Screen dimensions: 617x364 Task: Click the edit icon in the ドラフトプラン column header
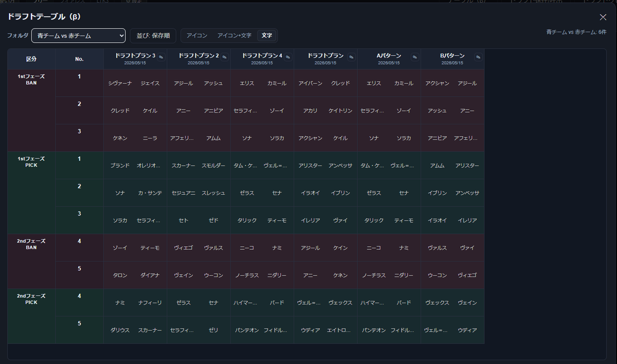pos(352,57)
